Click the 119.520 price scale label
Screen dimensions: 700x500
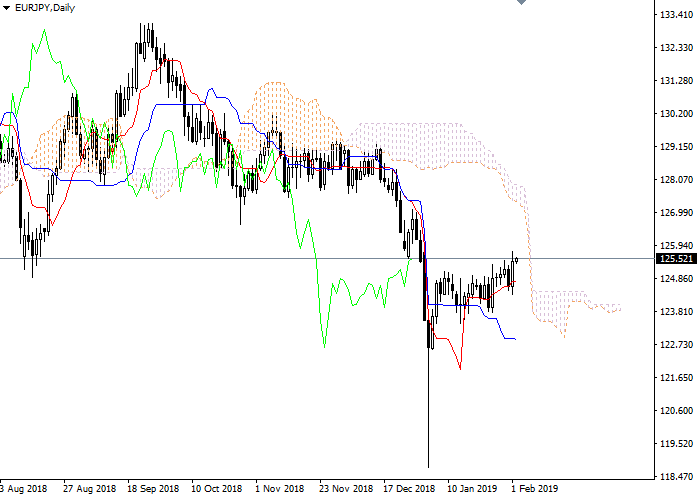676,444
